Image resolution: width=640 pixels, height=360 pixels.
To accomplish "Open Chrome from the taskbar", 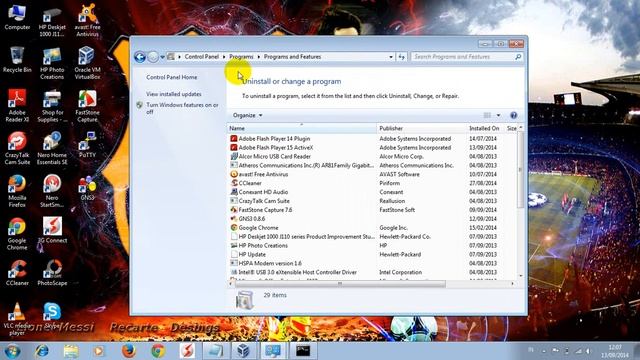I will click(x=158, y=351).
